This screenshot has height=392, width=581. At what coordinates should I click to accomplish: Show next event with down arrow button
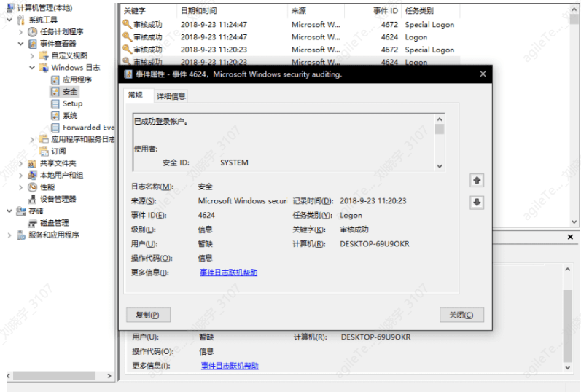(x=477, y=203)
